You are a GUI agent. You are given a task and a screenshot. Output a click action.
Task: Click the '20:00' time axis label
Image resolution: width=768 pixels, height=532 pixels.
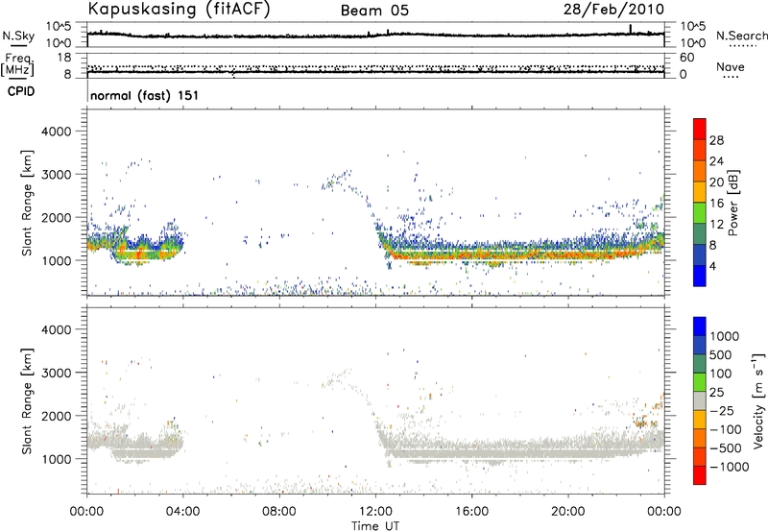click(568, 512)
